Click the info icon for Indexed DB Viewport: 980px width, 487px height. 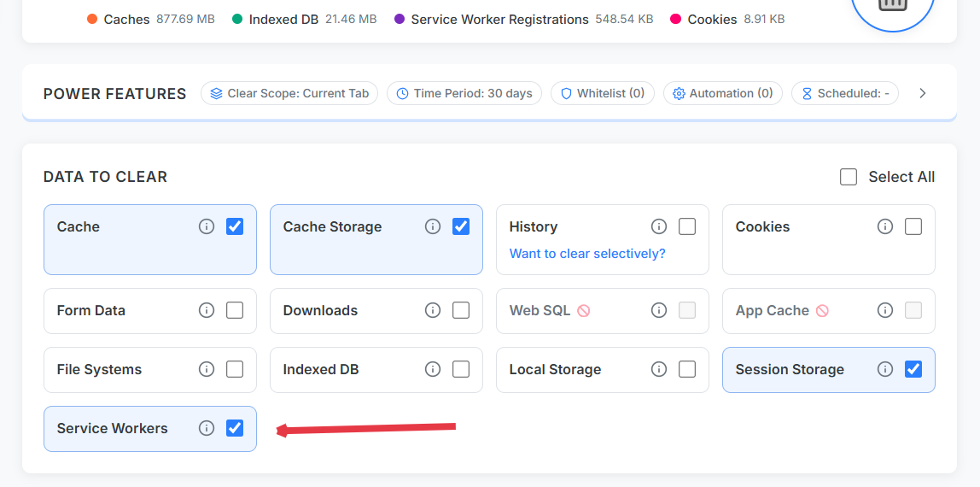pos(433,369)
